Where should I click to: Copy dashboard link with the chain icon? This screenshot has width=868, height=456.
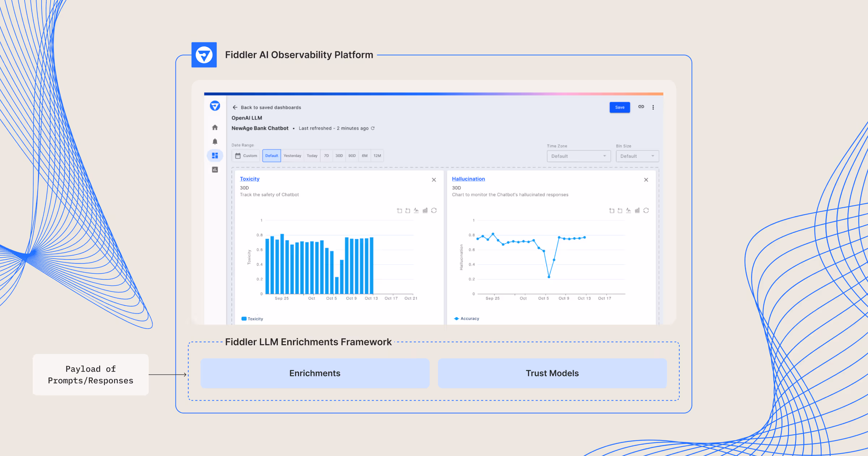(641, 107)
